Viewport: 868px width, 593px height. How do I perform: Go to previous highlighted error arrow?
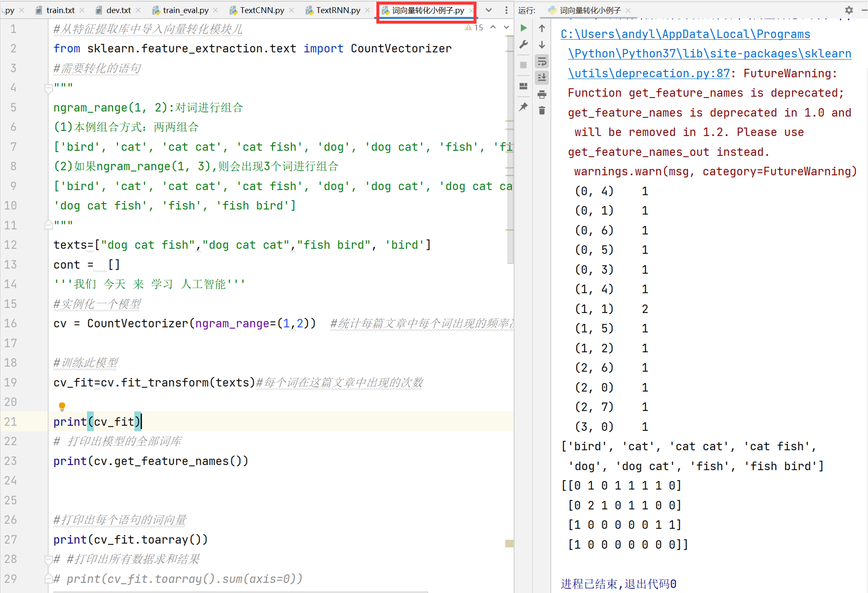point(493,27)
